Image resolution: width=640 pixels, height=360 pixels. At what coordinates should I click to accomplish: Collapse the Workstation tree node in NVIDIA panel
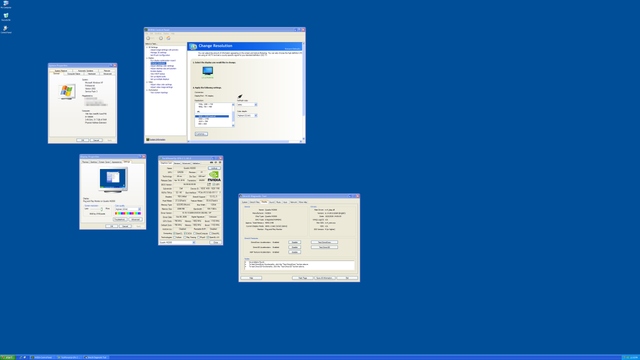pos(147,90)
